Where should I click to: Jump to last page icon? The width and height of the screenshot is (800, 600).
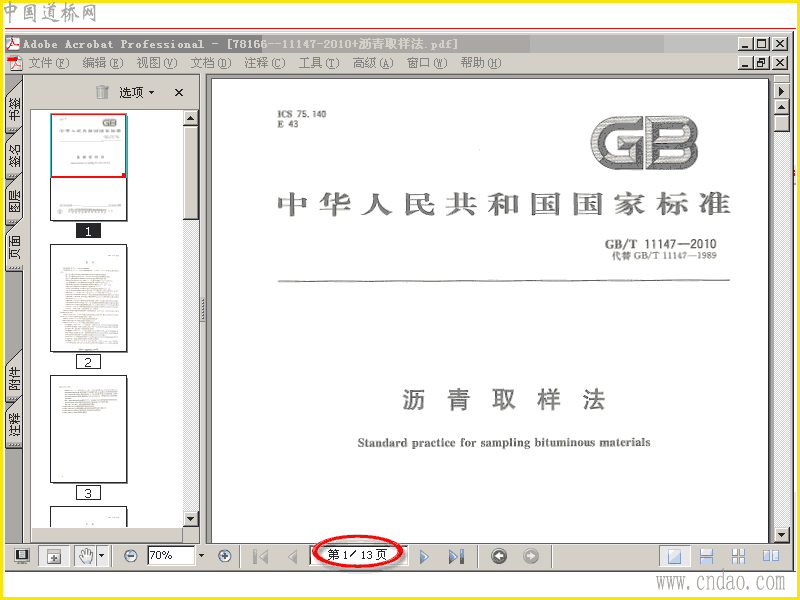click(457, 556)
